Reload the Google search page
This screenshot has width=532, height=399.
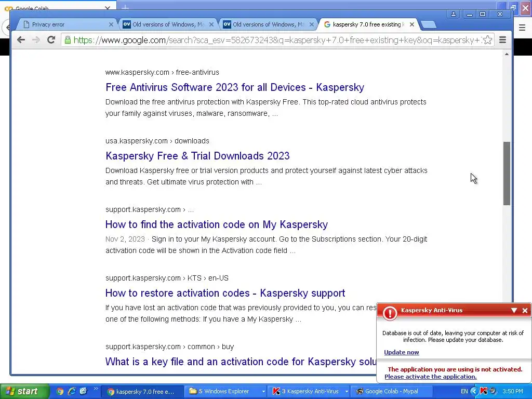click(51, 40)
